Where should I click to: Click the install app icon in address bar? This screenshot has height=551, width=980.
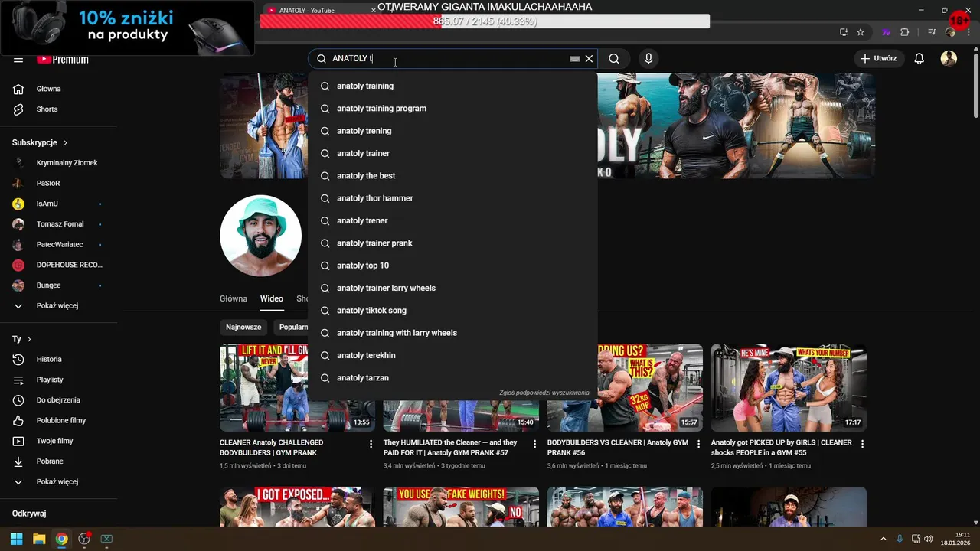click(844, 32)
